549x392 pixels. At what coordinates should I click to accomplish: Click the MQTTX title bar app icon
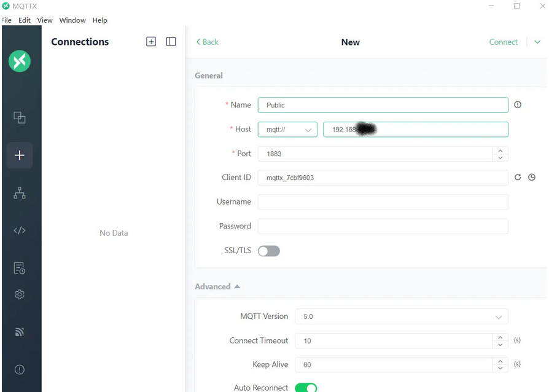tap(6, 6)
